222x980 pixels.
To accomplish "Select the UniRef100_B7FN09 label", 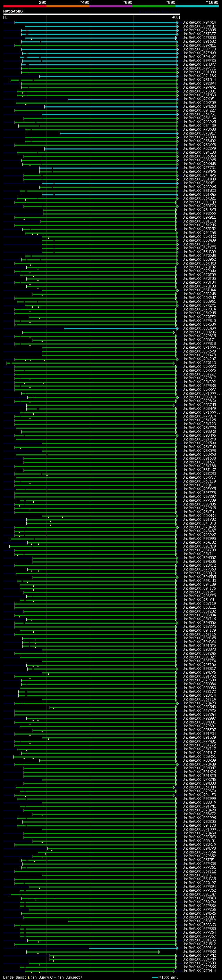I will tap(199, 53).
